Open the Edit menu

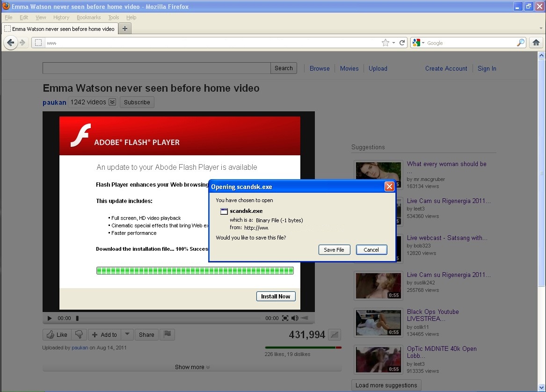click(x=24, y=17)
